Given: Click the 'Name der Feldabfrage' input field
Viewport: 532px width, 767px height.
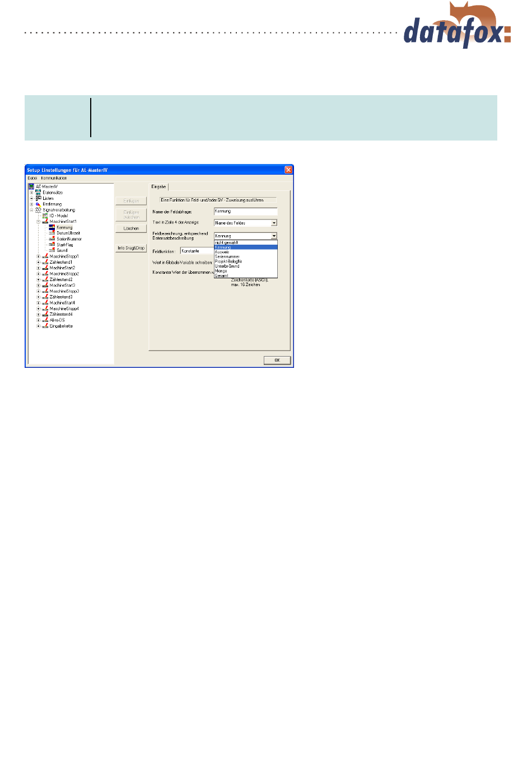Looking at the screenshot, I should 245,212.
